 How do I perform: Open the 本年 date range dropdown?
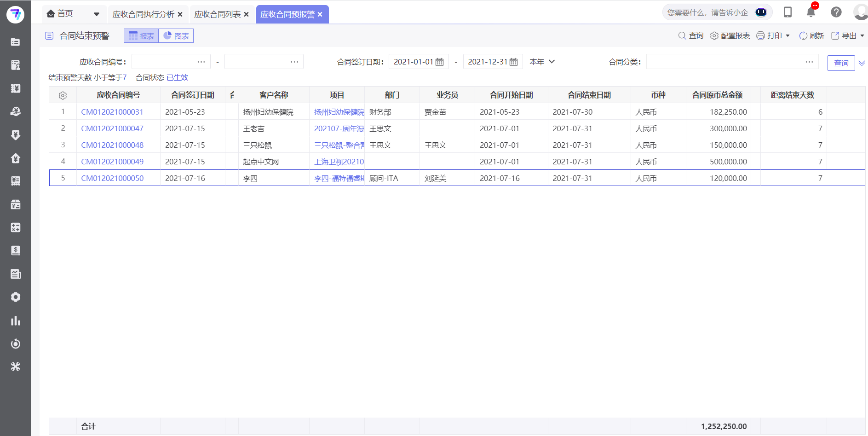(x=541, y=61)
